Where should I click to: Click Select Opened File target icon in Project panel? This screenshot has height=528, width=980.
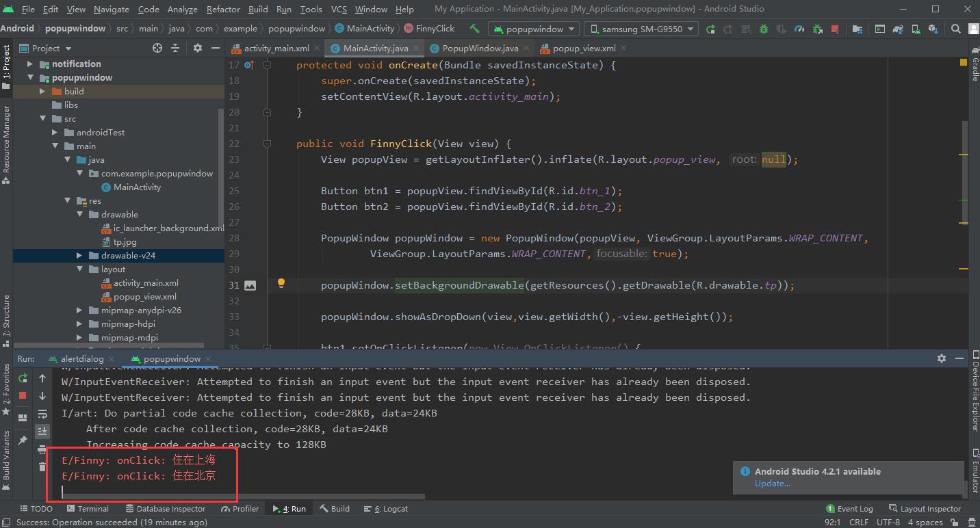157,48
